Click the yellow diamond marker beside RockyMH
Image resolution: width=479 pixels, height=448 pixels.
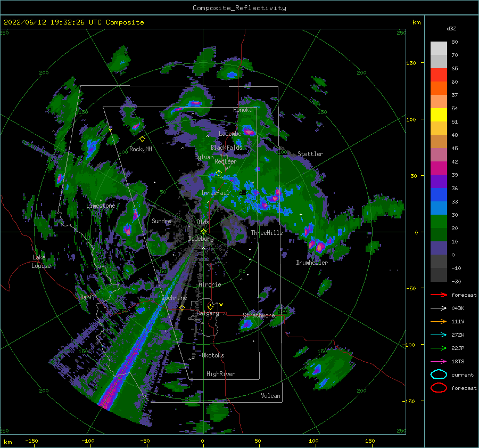pyautogui.click(x=142, y=139)
